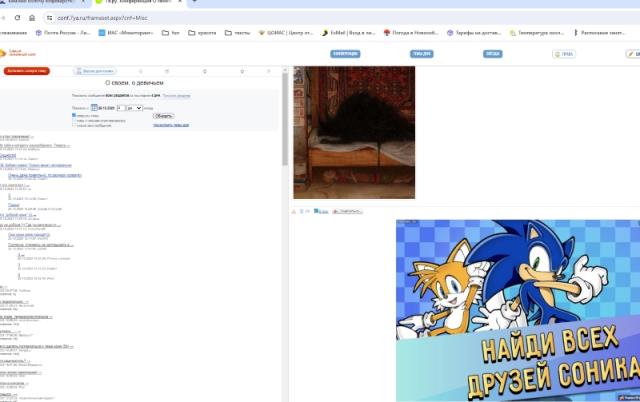Click the Sonic advertisement banner

(517, 310)
